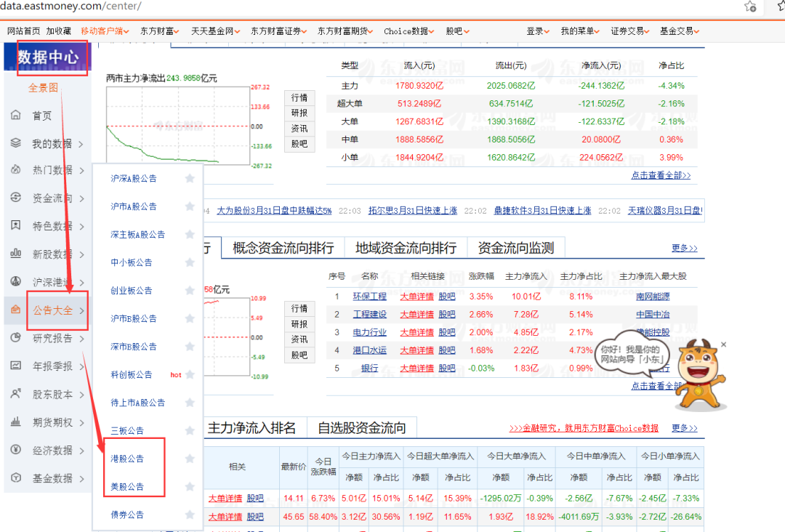Screen dimensions: 785x532
Task: Open the Choice数据 dropdown
Action: coord(409,31)
